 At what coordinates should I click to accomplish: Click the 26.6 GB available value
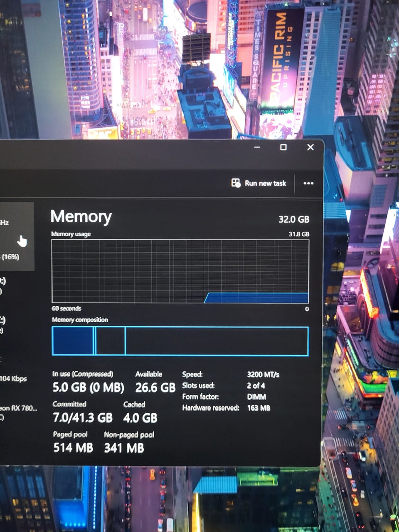pyautogui.click(x=155, y=388)
